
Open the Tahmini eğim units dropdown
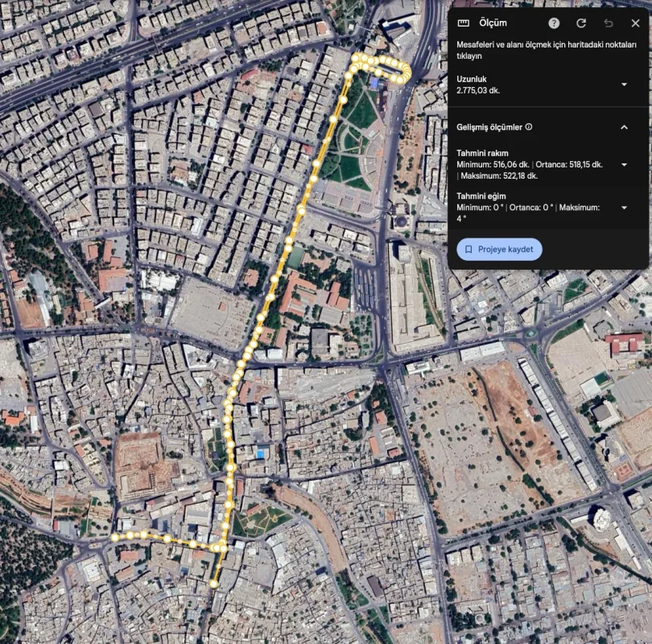(624, 208)
